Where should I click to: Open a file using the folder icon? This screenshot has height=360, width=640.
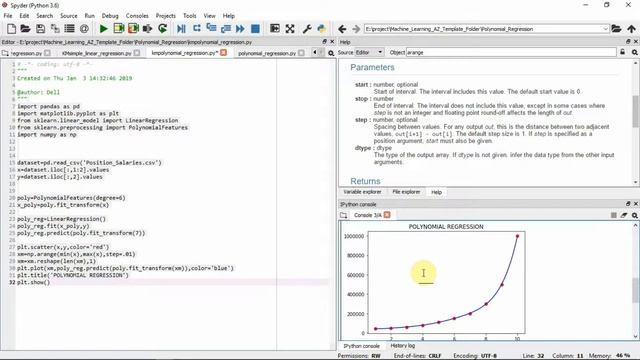coord(25,29)
